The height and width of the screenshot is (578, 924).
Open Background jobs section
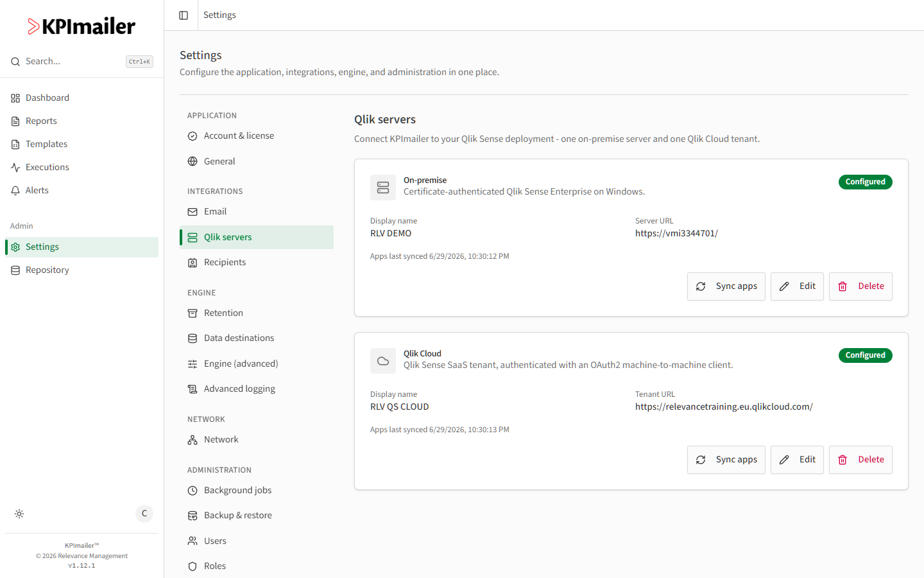(257, 491)
